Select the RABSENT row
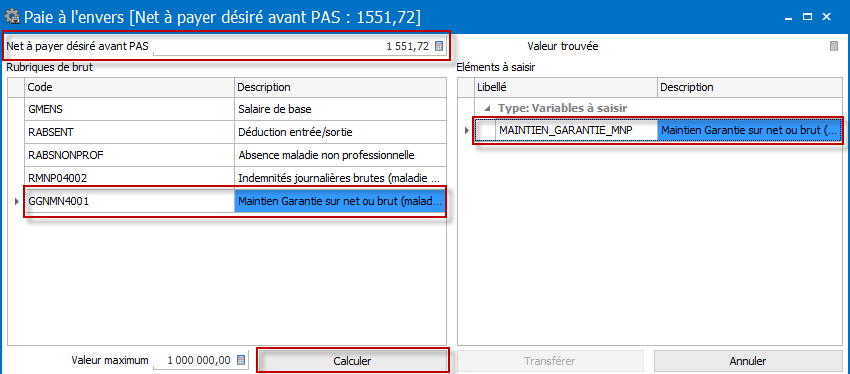Viewport: 850px width, 374px height. click(235, 132)
